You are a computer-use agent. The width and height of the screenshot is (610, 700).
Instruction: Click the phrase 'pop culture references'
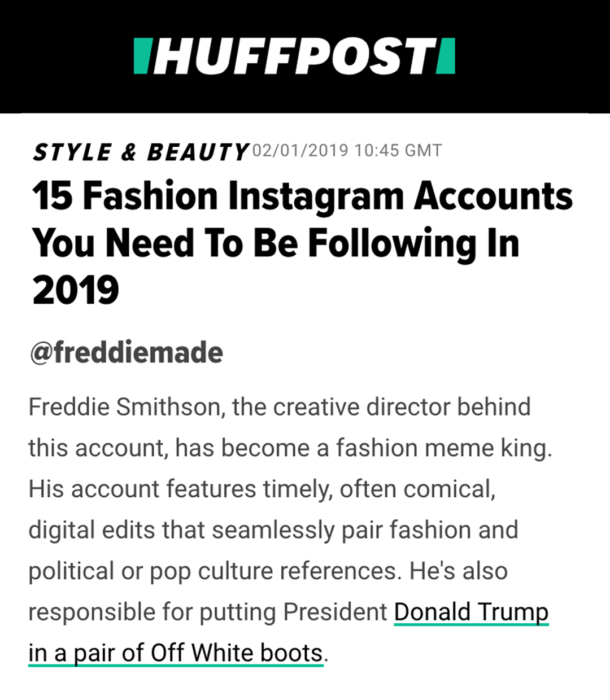274,571
